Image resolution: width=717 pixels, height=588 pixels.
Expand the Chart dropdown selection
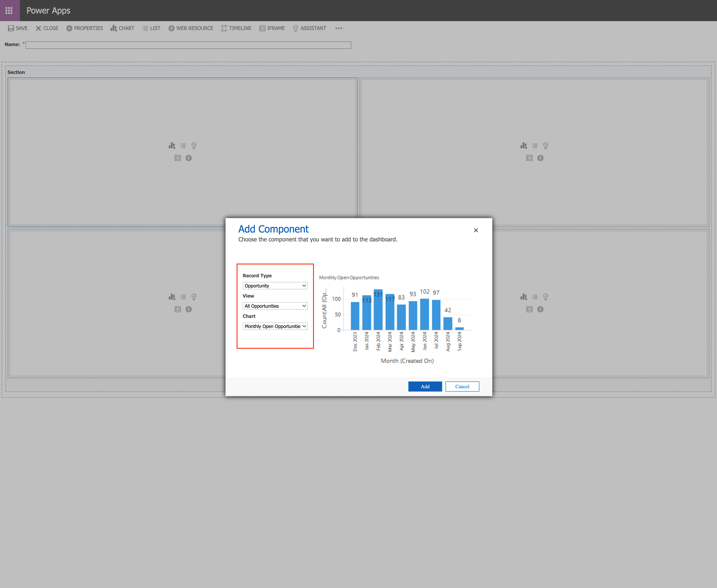click(x=275, y=326)
